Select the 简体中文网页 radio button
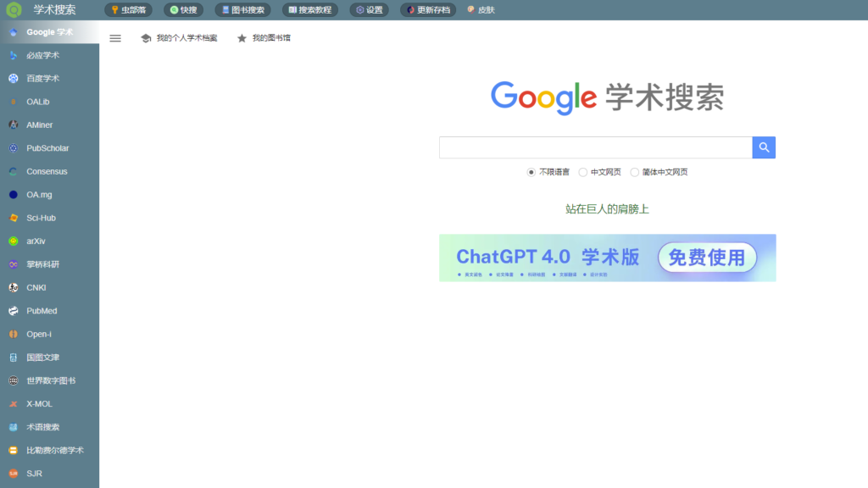Viewport: 868px width, 488px height. (634, 172)
